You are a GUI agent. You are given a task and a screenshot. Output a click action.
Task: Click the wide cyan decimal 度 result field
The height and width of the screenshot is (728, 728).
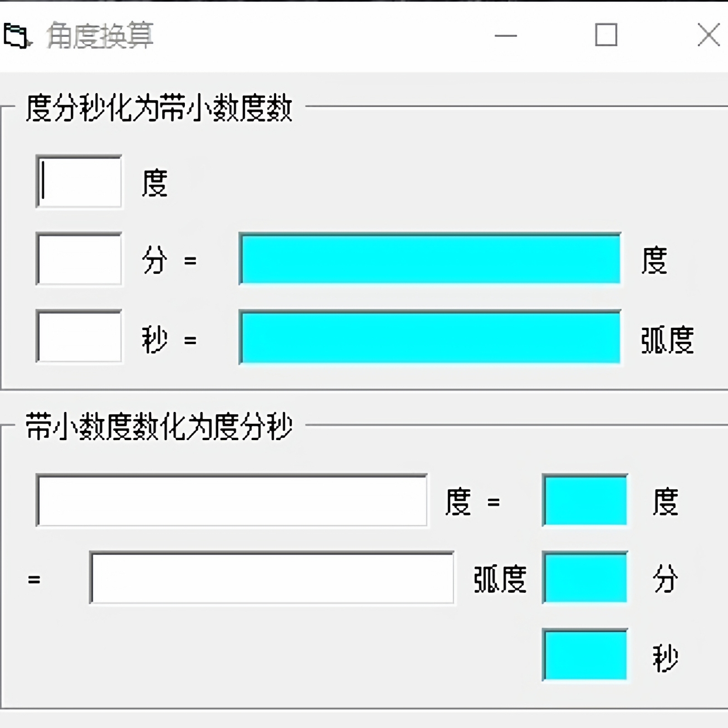(x=430, y=259)
